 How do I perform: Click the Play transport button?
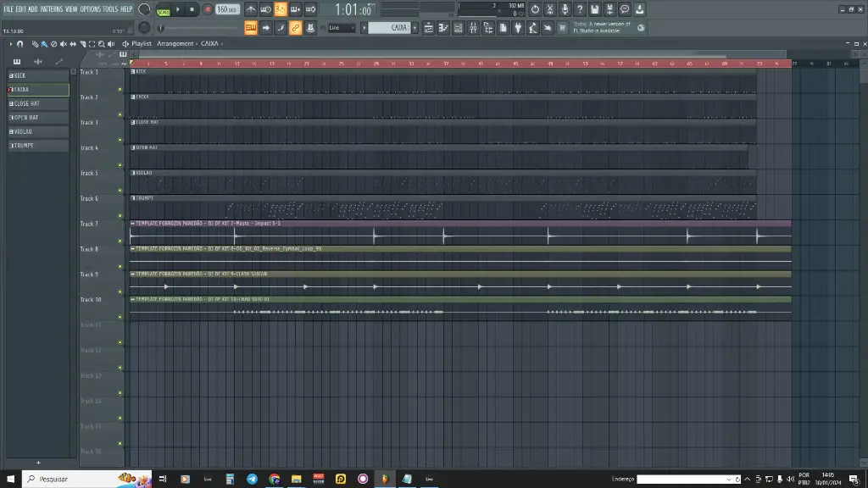[x=178, y=9]
